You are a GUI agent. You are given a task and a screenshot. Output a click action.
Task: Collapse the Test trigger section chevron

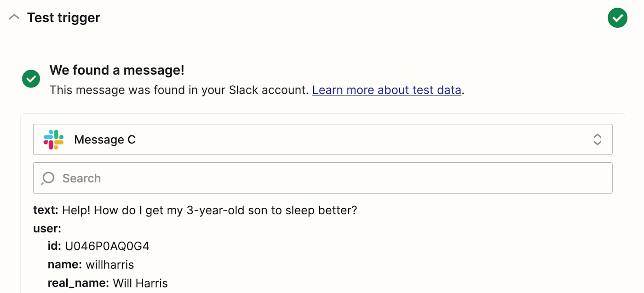[x=14, y=18]
